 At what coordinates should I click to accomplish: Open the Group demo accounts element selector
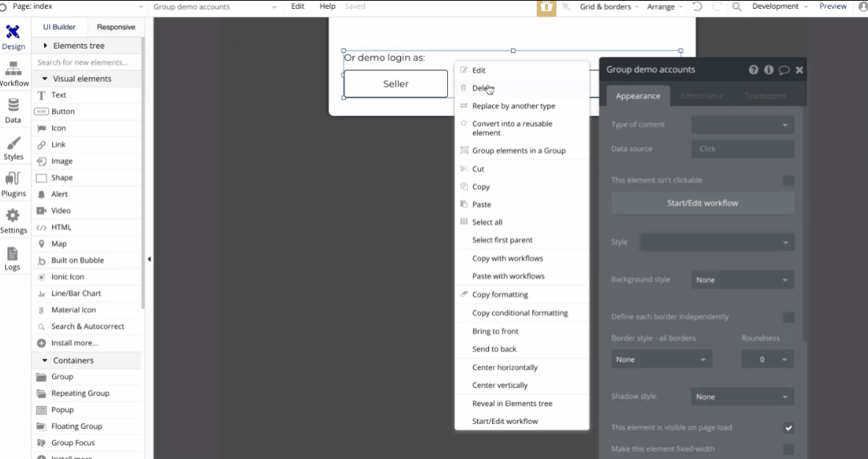point(214,7)
